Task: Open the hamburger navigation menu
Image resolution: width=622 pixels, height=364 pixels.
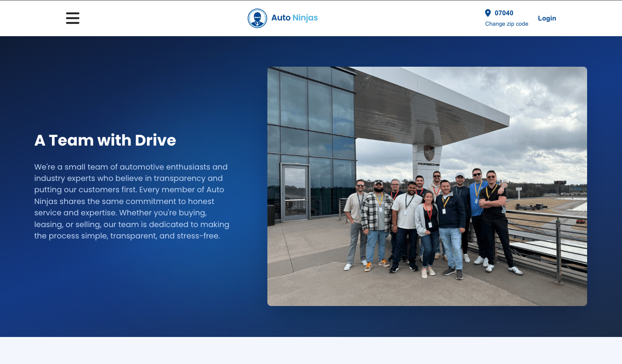Action: (72, 18)
